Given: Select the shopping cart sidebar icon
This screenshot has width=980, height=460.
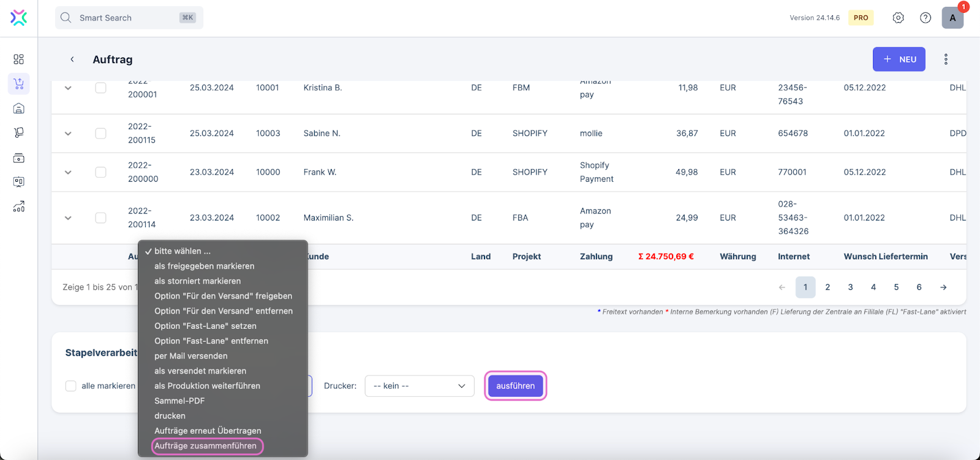Looking at the screenshot, I should (18, 83).
